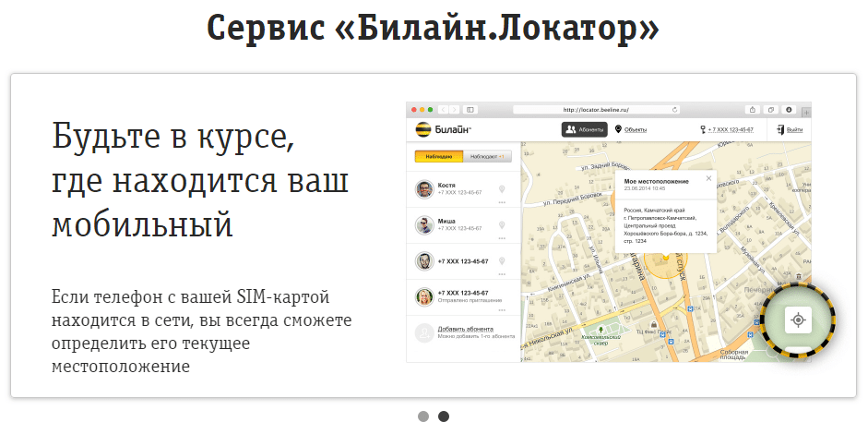Viewport: 868px width, 434px height.
Task: Open the Объекты tab
Action: (636, 129)
